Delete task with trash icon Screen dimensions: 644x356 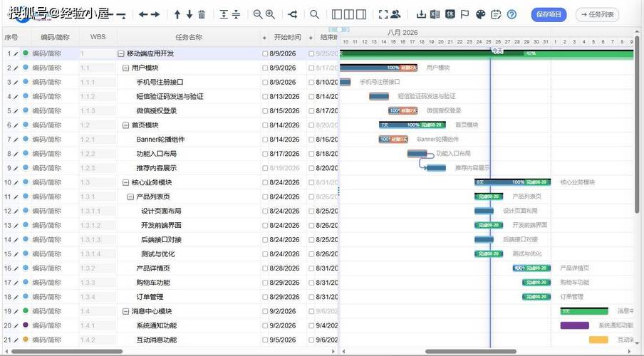(x=202, y=14)
